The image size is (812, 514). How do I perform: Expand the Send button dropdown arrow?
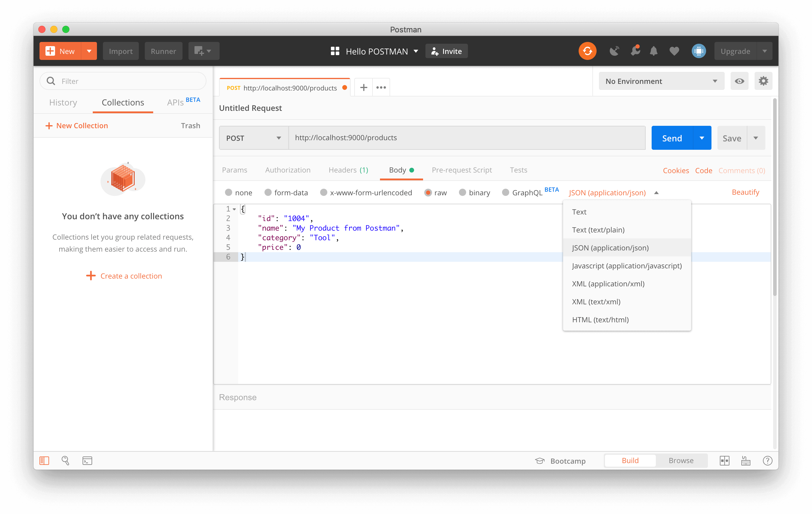point(701,137)
